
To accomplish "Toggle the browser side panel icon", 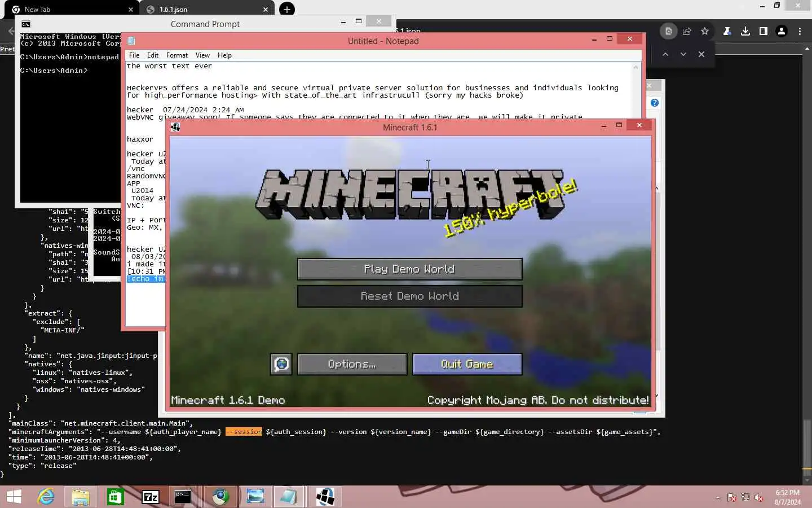I will [764, 32].
